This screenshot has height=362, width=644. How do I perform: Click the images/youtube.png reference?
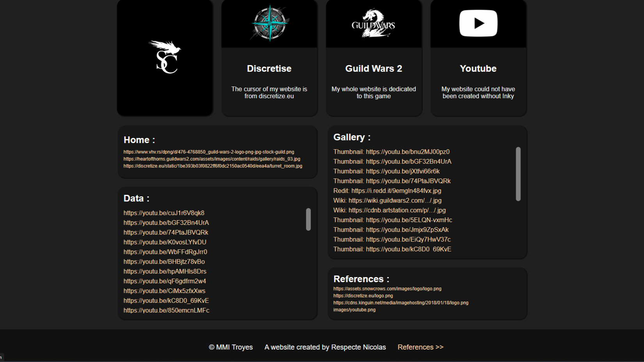click(x=354, y=310)
